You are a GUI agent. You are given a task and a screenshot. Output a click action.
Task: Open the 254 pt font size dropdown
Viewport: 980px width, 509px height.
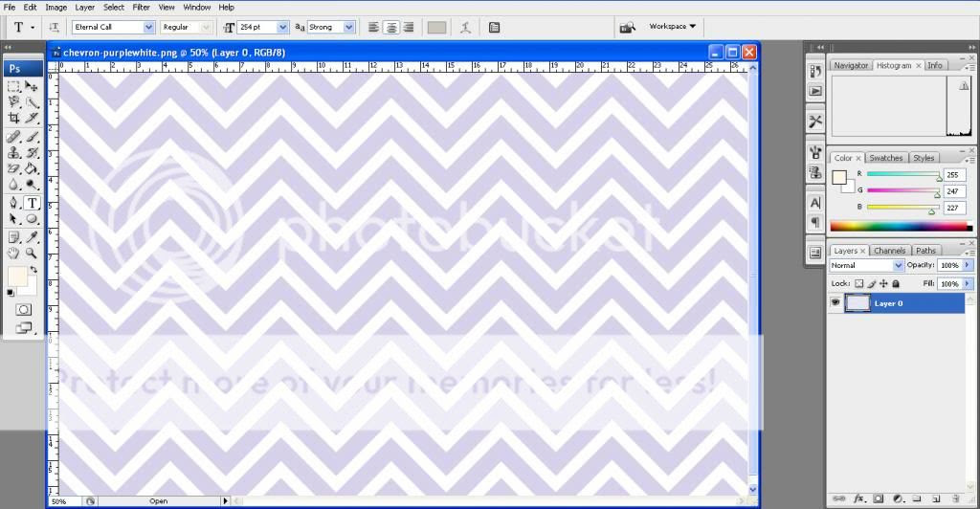coord(282,28)
